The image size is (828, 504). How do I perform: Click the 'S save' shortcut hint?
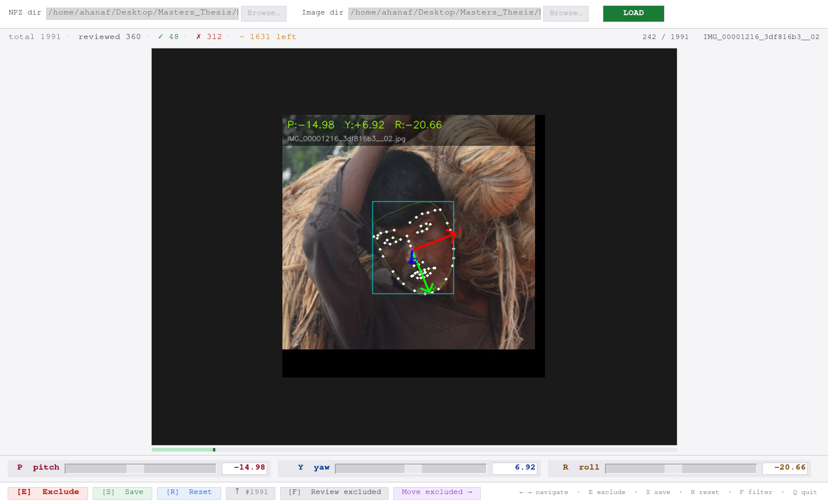658,492
